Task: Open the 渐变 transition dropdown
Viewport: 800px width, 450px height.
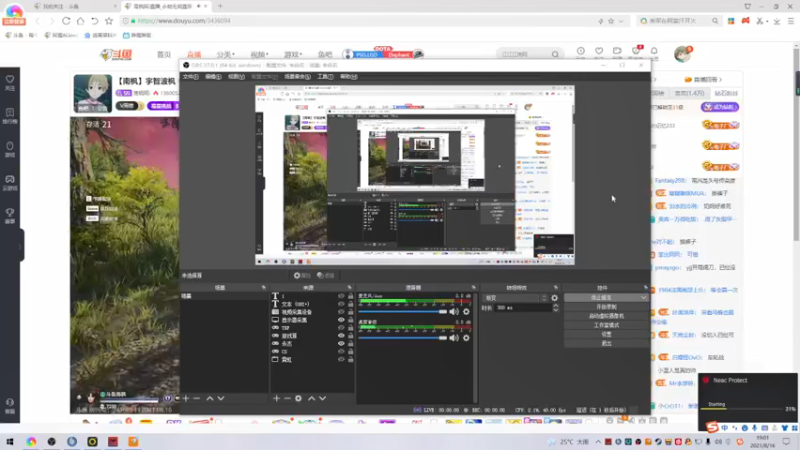Action: point(515,298)
